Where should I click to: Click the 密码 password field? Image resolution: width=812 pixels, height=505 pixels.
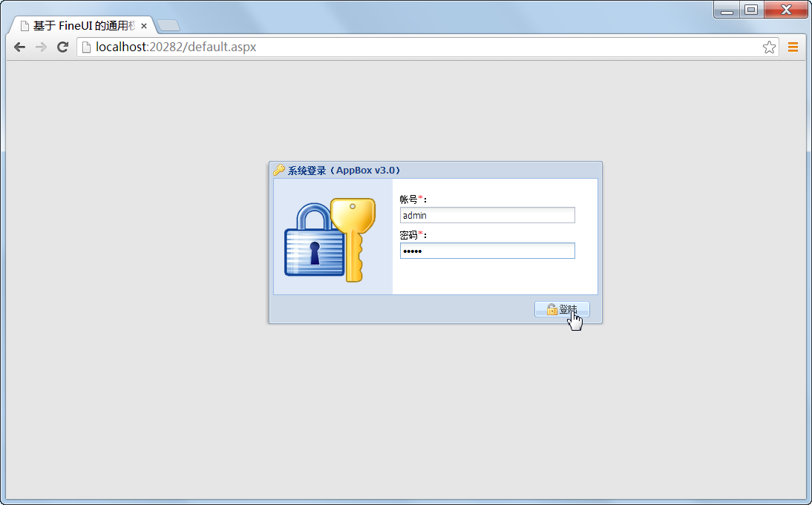tap(488, 251)
